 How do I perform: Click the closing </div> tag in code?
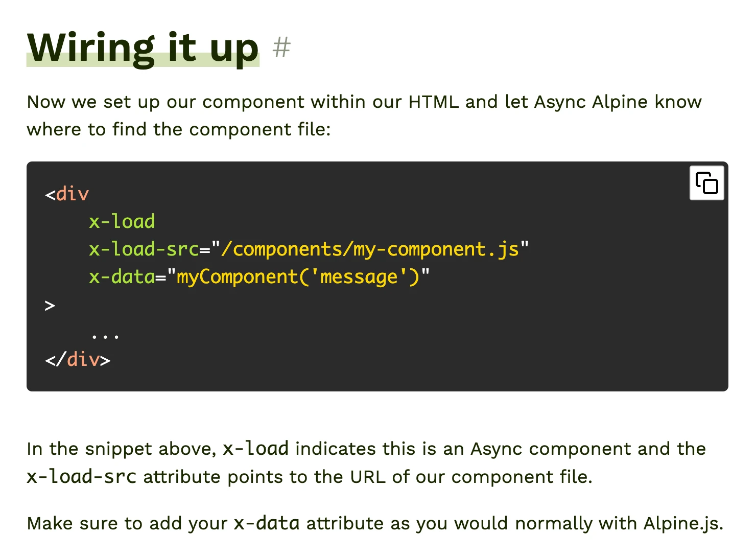coord(78,360)
